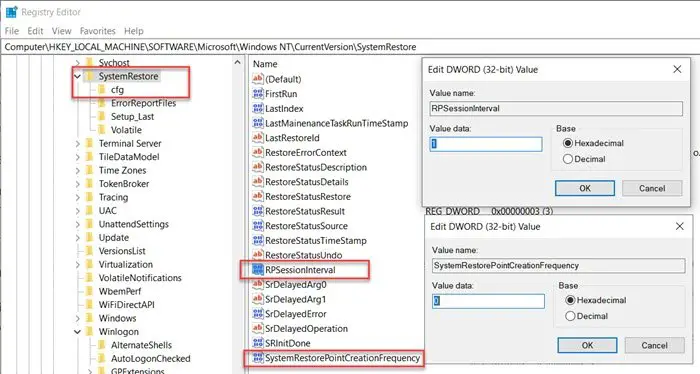Open the File menu
700x374 pixels.
(x=12, y=31)
